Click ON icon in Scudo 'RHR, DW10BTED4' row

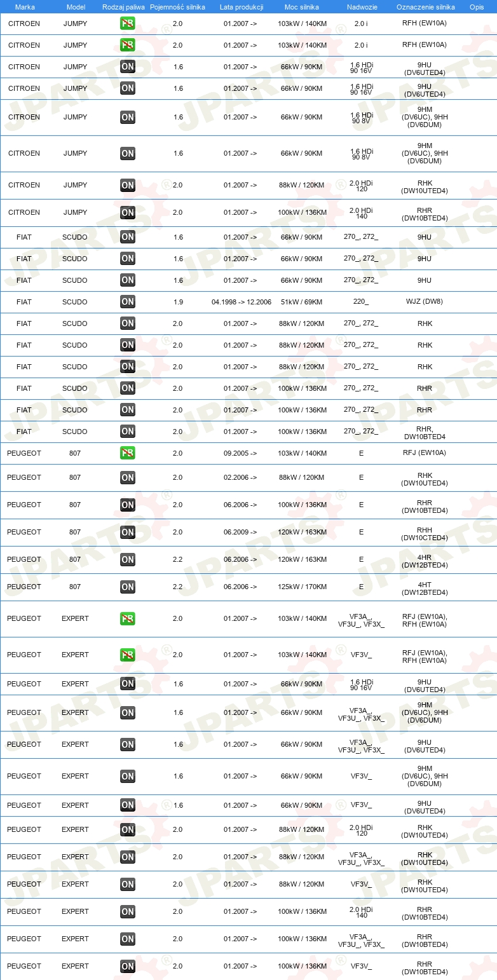(x=128, y=432)
